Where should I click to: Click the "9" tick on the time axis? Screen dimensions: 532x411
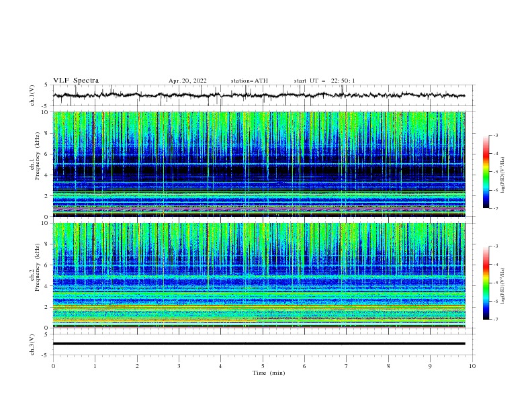[x=430, y=366]
